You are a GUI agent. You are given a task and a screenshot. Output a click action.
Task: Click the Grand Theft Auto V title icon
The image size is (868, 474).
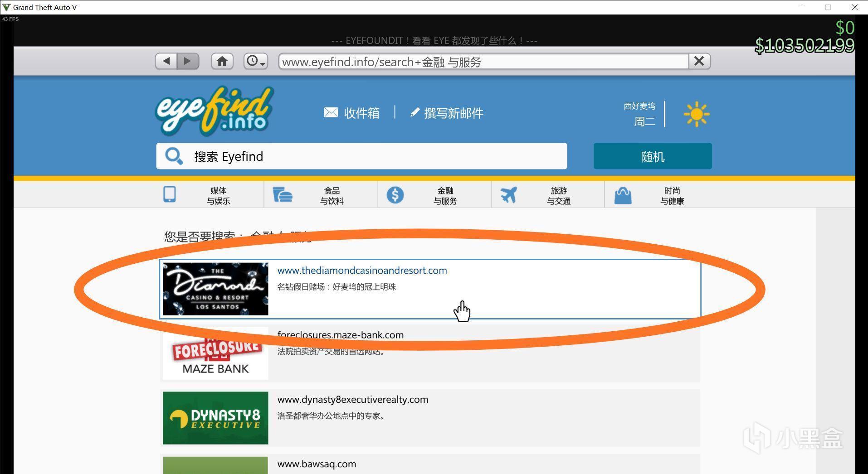(6, 7)
